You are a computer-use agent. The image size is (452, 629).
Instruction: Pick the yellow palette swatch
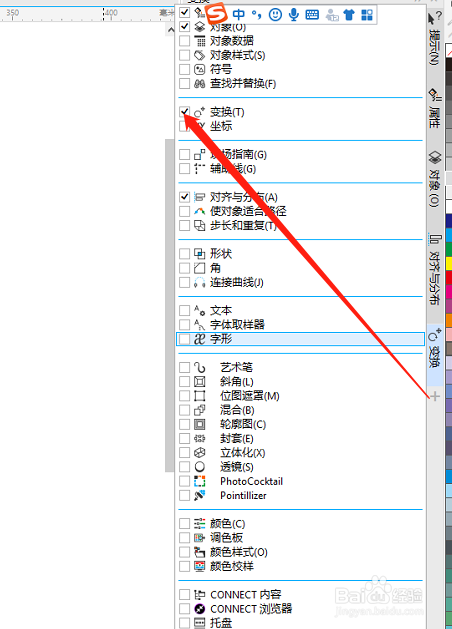(x=449, y=264)
